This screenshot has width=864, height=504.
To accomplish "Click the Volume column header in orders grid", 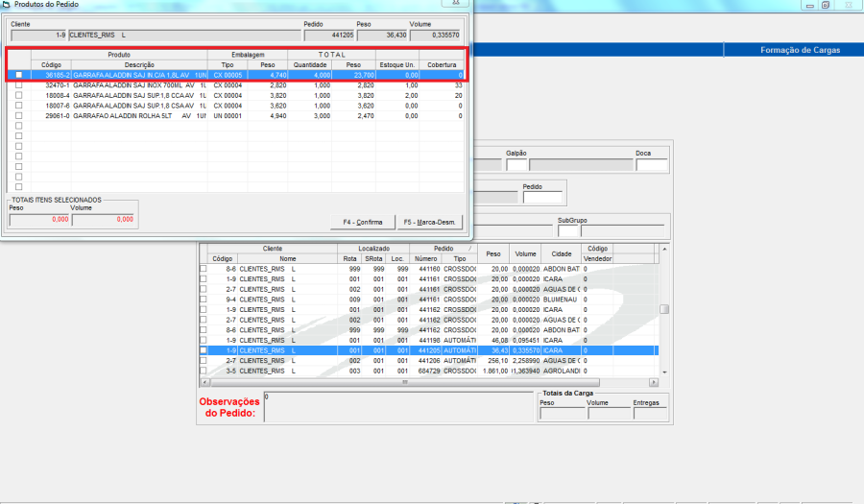I will [526, 254].
